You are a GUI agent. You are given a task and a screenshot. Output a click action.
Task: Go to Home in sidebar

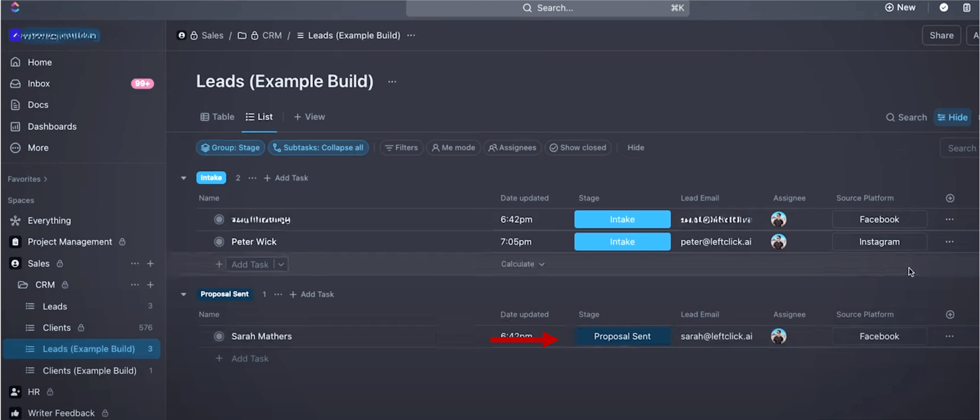coord(40,62)
